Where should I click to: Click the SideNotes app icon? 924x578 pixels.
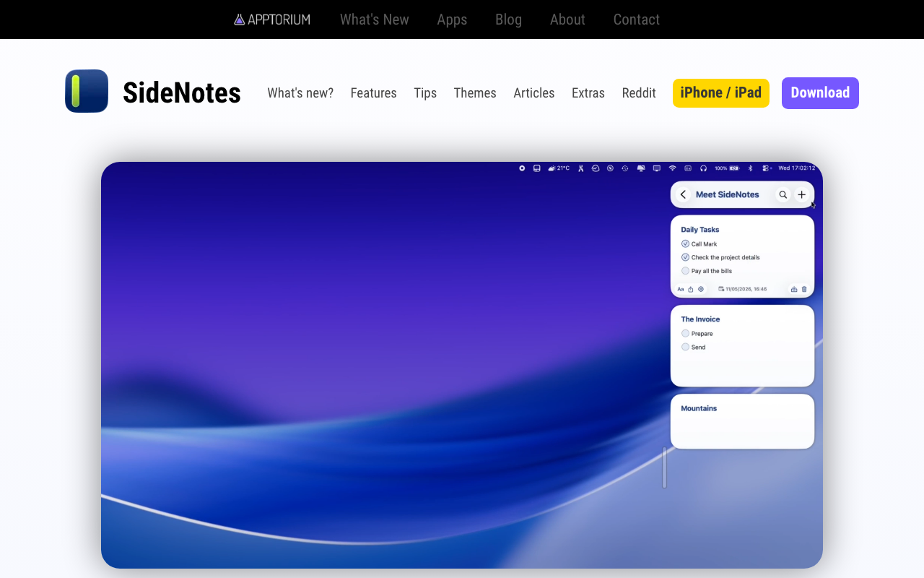click(x=87, y=91)
